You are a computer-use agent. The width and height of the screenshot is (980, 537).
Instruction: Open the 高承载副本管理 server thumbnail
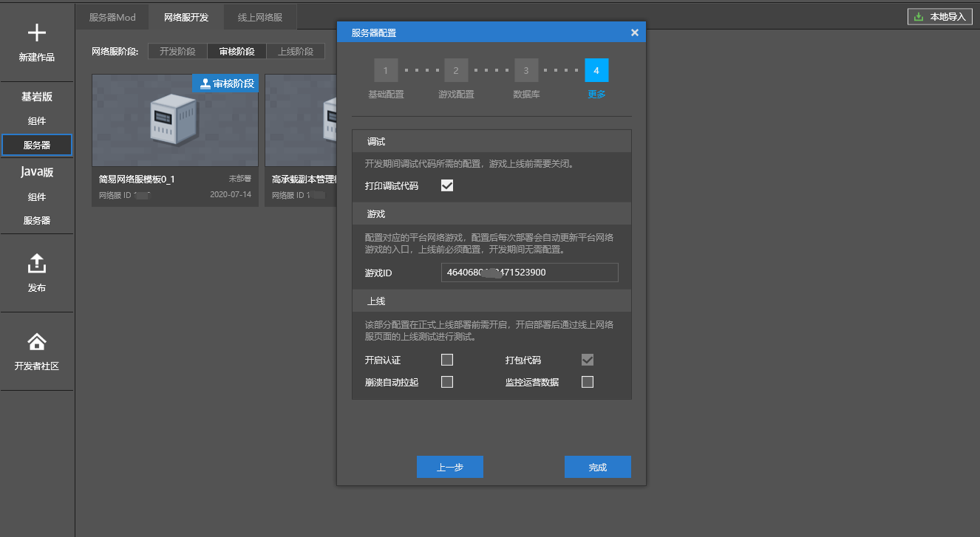tap(301, 120)
